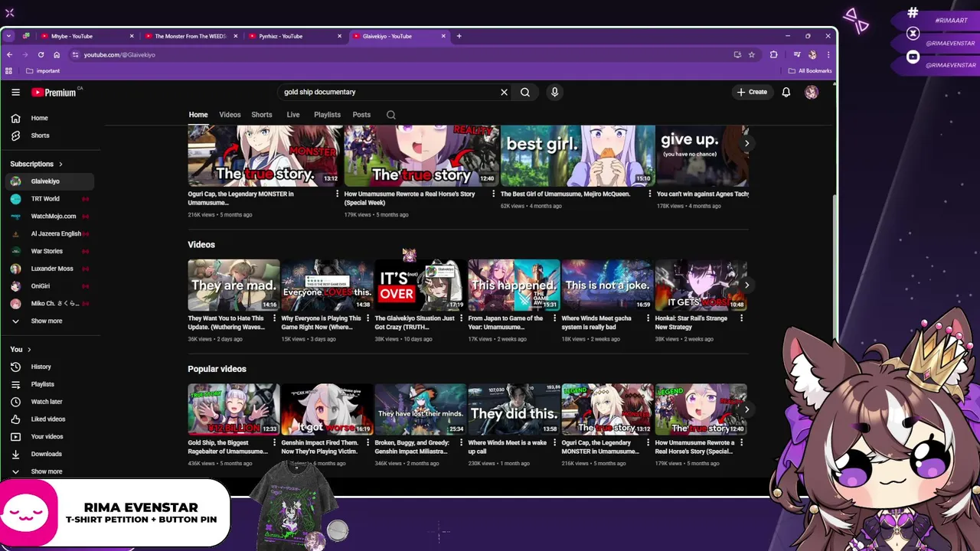Open options for Honkai Star Rail's Strange video

tap(741, 318)
